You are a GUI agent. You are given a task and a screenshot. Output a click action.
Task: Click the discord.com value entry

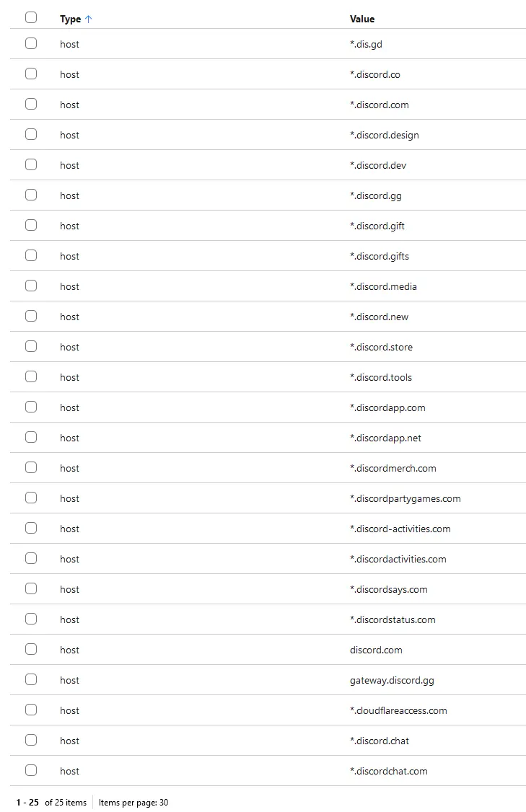point(376,650)
